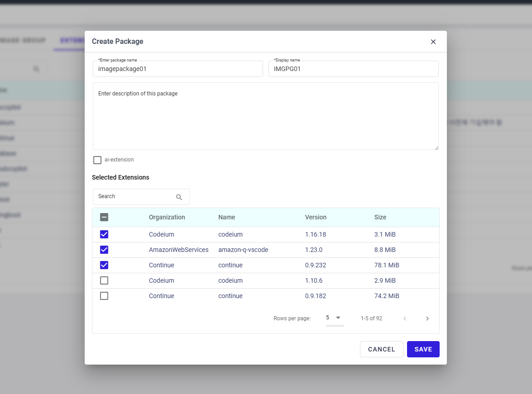
Task: Focus the package name input field
Action: pyautogui.click(x=178, y=69)
